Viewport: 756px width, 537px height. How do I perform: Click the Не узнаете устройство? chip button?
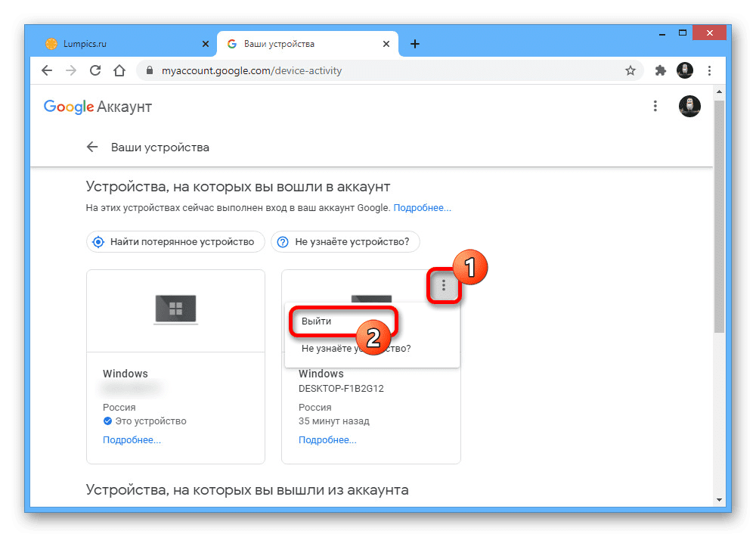pyautogui.click(x=345, y=242)
